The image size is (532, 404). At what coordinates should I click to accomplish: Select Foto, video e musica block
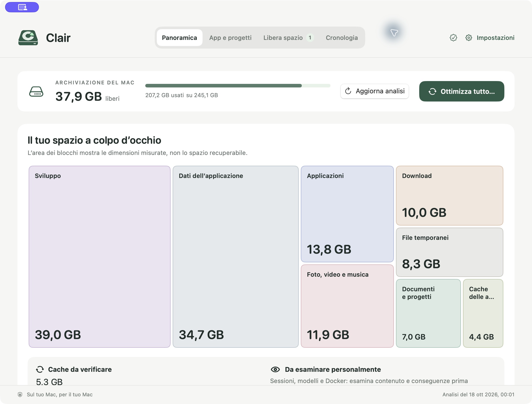pyautogui.click(x=347, y=306)
